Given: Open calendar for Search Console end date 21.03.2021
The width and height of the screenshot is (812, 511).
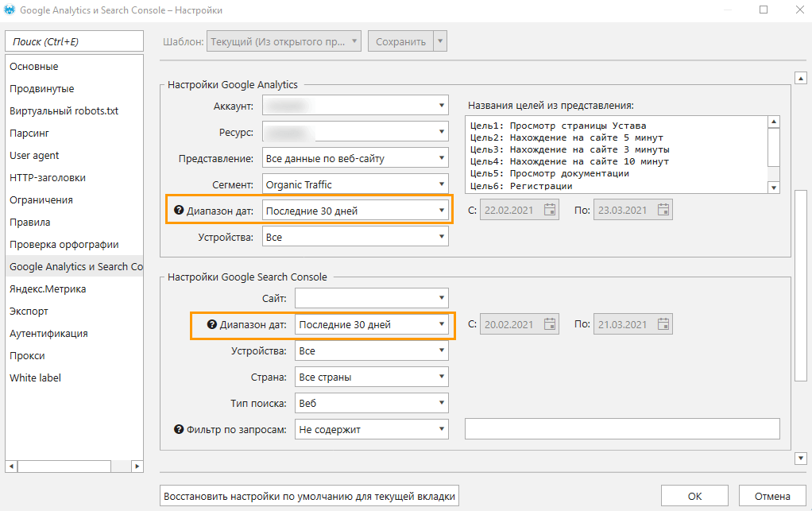Looking at the screenshot, I should tap(663, 324).
